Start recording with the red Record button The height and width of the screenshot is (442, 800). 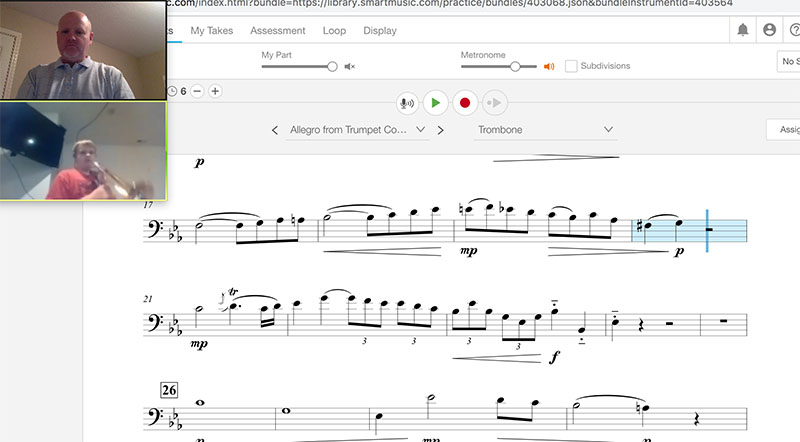(463, 102)
